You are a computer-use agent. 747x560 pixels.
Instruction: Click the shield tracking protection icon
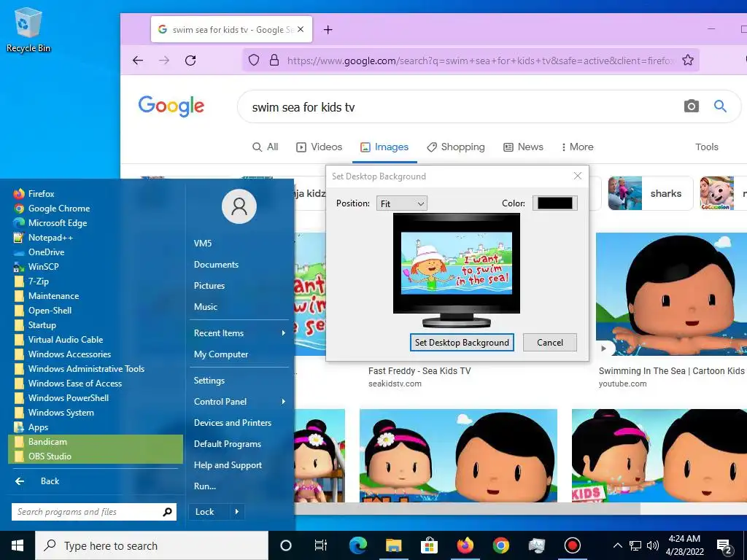coord(254,60)
